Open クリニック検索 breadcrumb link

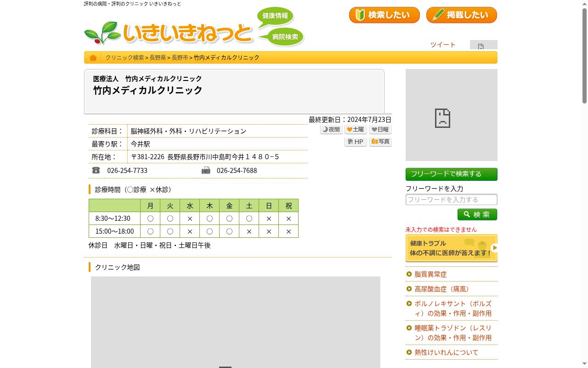[x=125, y=57]
